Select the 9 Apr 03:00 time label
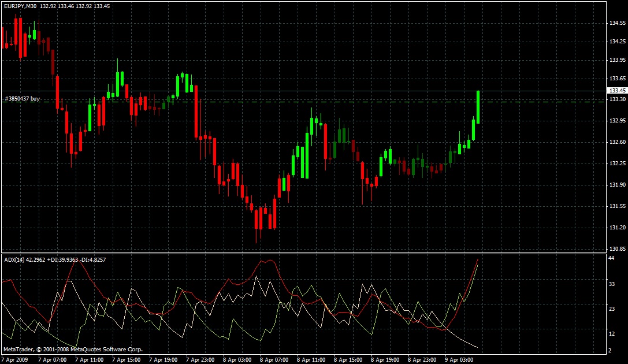 [x=460, y=359]
